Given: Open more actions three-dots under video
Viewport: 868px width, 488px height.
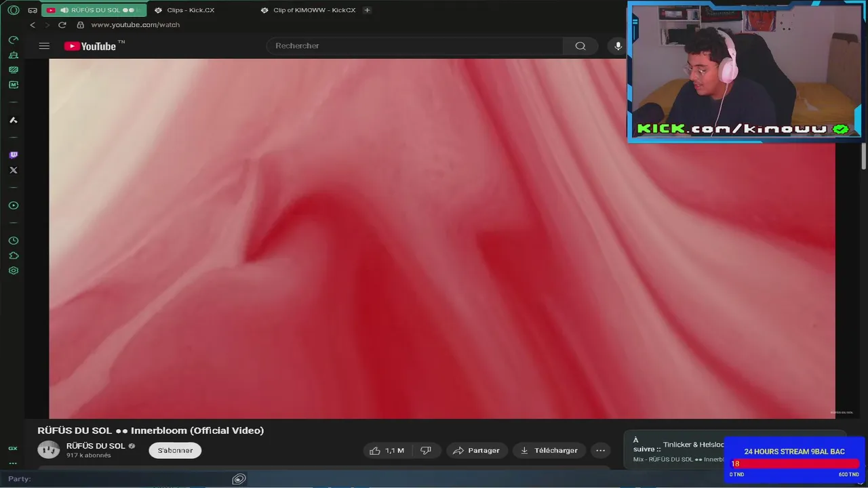Looking at the screenshot, I should click(600, 451).
